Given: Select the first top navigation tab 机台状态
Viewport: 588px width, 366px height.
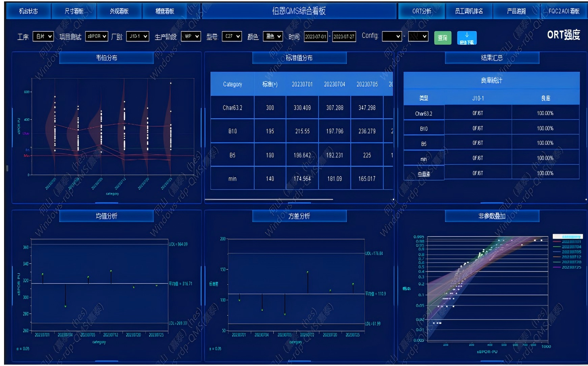Looking at the screenshot, I should tap(28, 11).
